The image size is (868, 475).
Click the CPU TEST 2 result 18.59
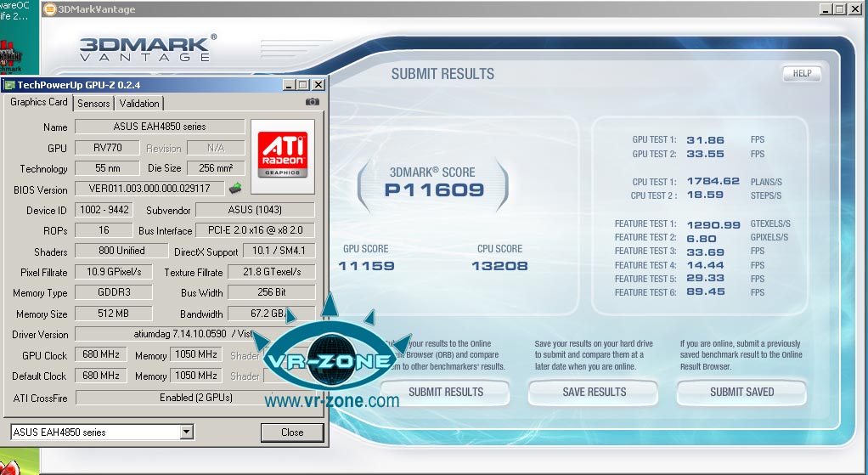click(705, 195)
